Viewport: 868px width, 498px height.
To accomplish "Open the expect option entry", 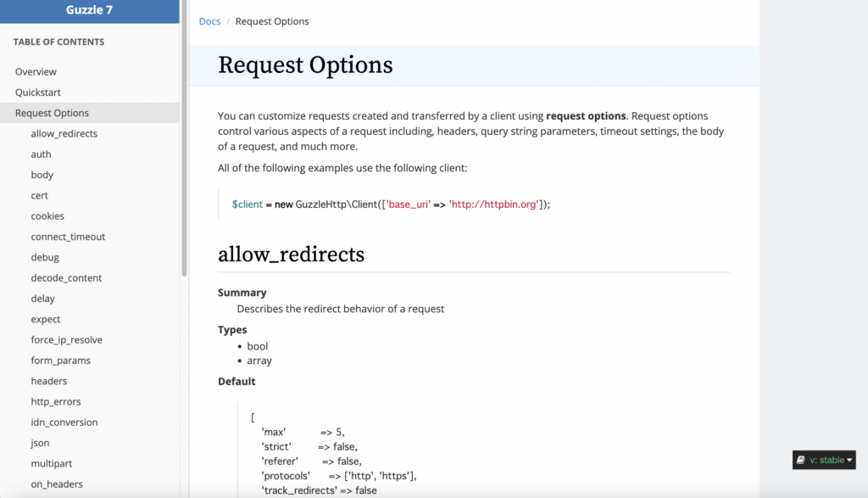I will (46, 319).
